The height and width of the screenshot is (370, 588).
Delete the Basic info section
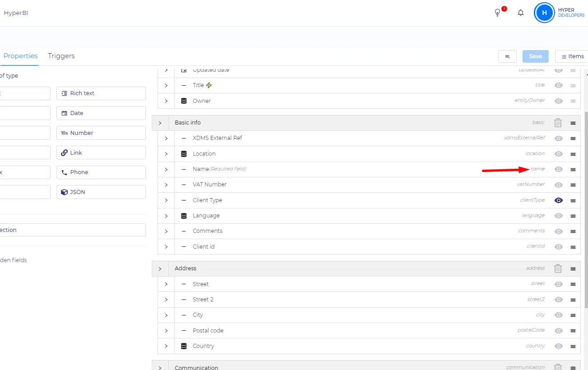pos(558,123)
